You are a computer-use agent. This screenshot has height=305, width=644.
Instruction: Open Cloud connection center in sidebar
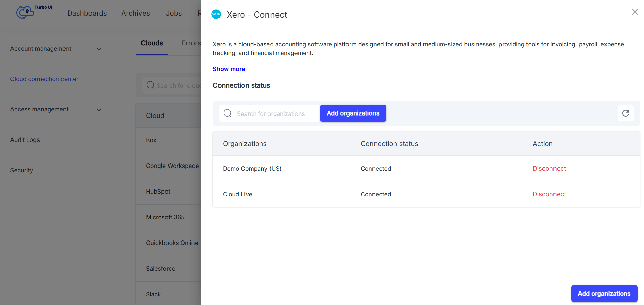click(44, 79)
